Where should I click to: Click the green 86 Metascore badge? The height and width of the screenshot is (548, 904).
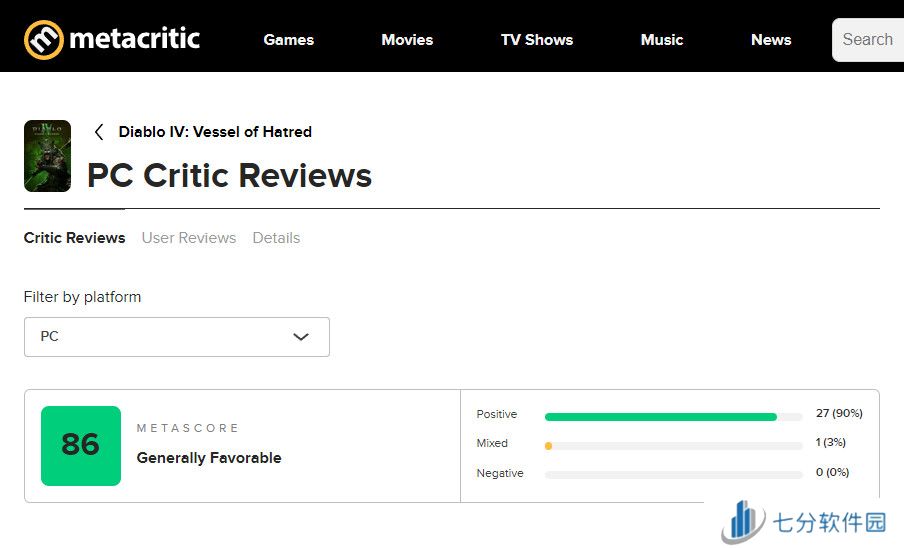81,445
